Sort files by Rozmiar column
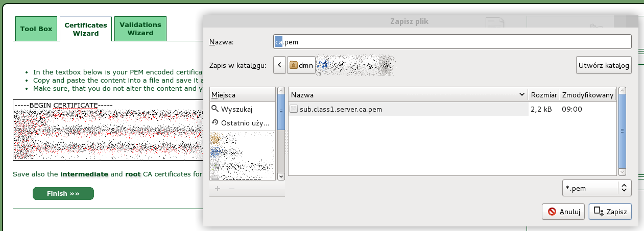Viewport: 644px width, 231px height. tap(543, 95)
